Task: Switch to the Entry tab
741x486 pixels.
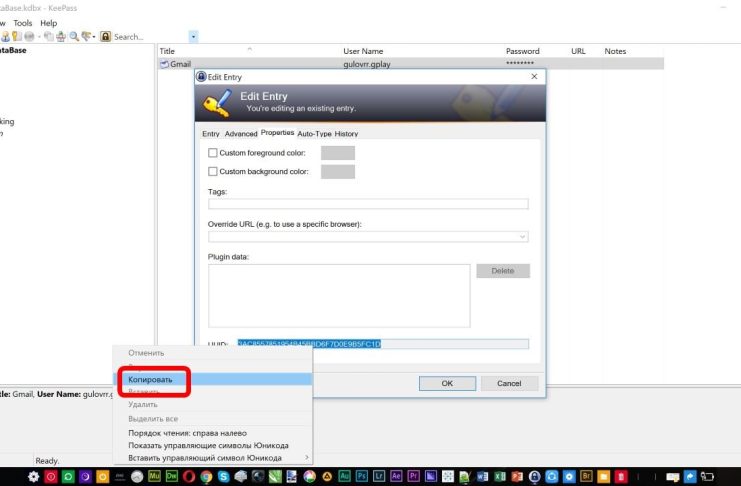Action: [211, 134]
